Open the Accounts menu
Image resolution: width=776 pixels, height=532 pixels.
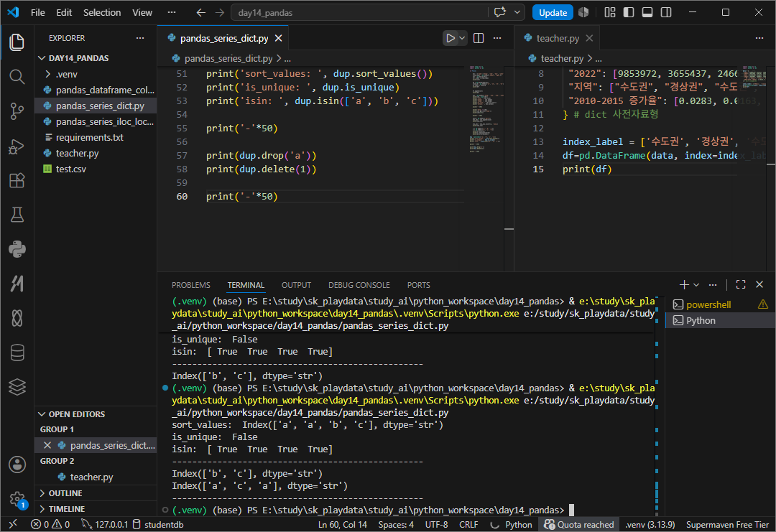[x=17, y=465]
